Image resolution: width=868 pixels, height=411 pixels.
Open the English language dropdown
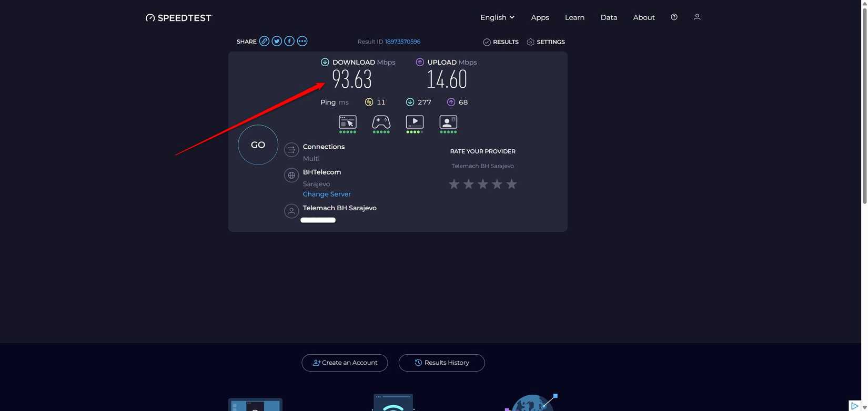click(497, 17)
